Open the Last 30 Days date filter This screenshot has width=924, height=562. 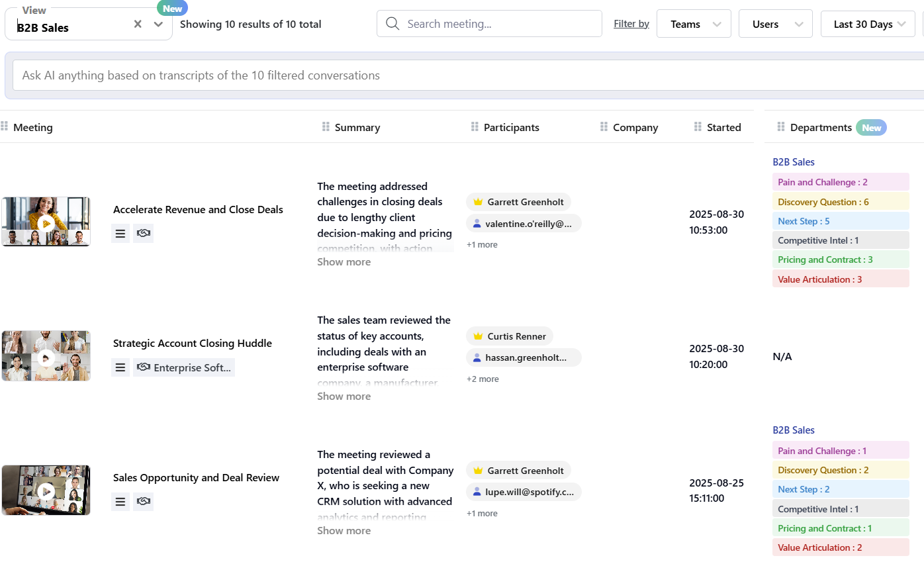click(868, 24)
